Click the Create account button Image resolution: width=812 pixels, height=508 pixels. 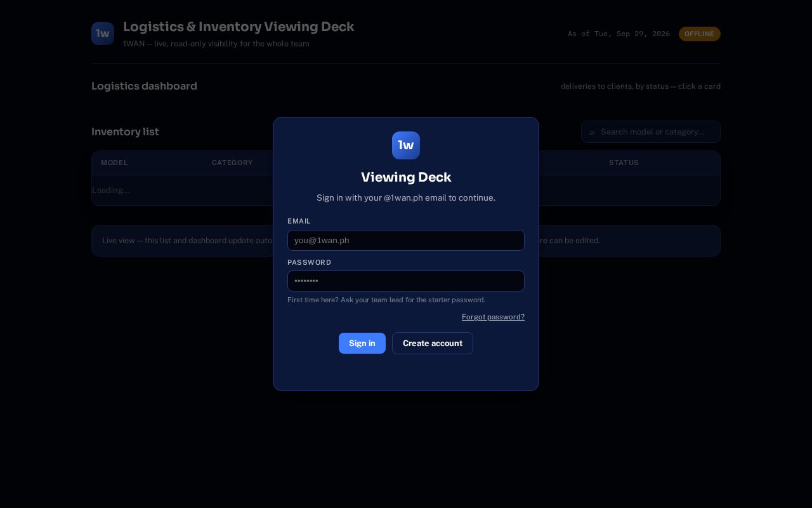coord(433,343)
